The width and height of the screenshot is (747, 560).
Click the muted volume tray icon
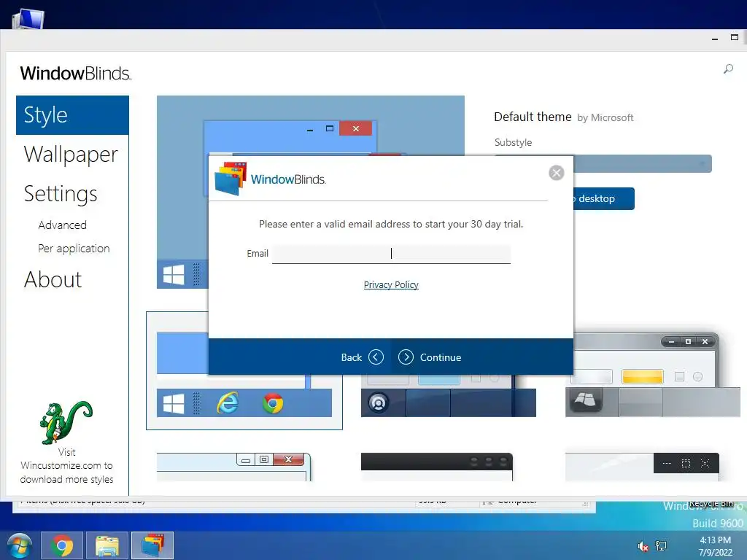coord(643,546)
